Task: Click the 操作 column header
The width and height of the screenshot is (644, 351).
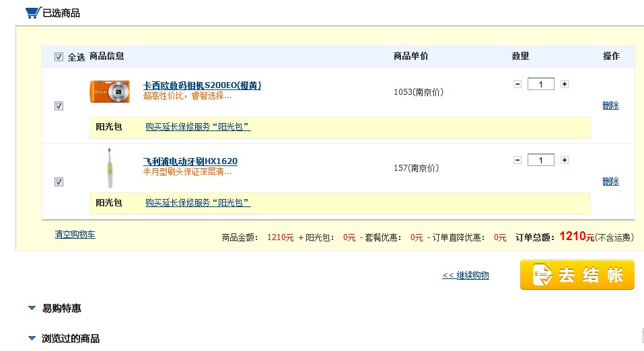Action: pyautogui.click(x=611, y=56)
